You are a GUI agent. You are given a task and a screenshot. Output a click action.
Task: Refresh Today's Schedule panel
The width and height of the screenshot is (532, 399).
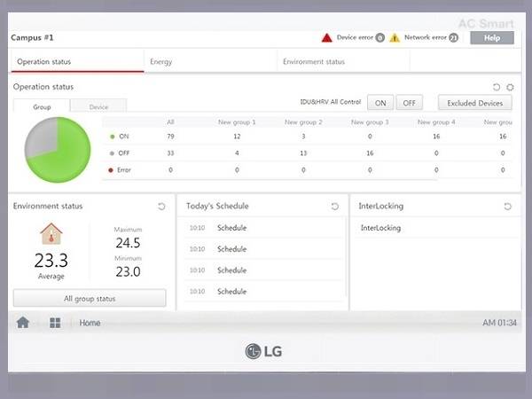coord(334,207)
